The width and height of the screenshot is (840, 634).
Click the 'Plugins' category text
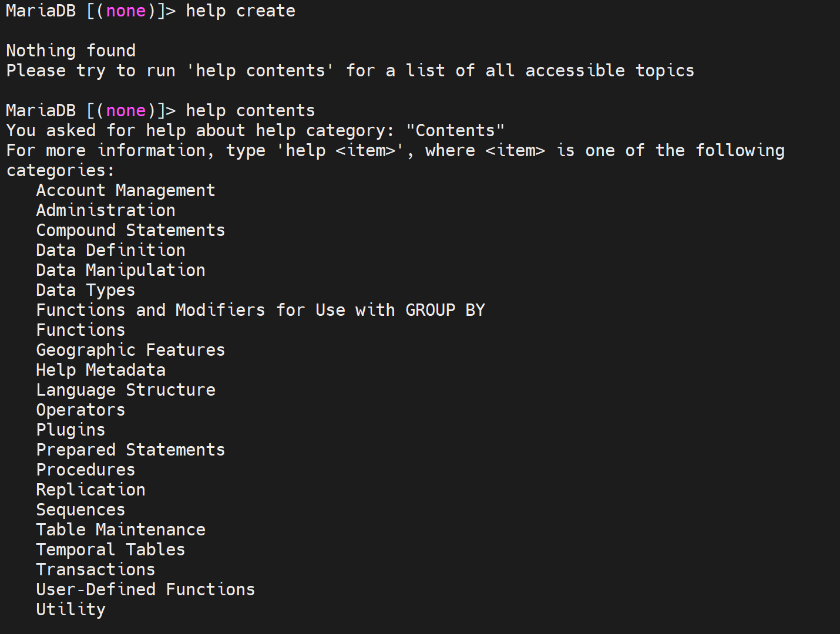coord(70,430)
